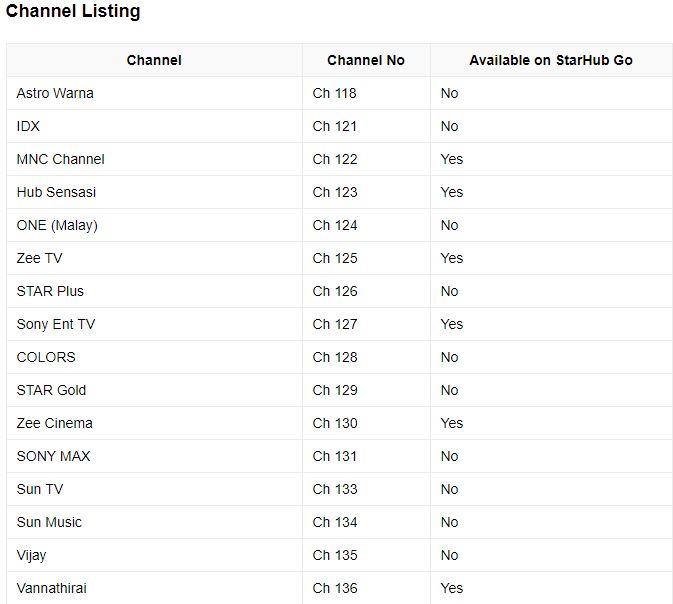This screenshot has height=604, width=673.
Task: Select the SONY MAX channel entry
Action: coord(53,456)
